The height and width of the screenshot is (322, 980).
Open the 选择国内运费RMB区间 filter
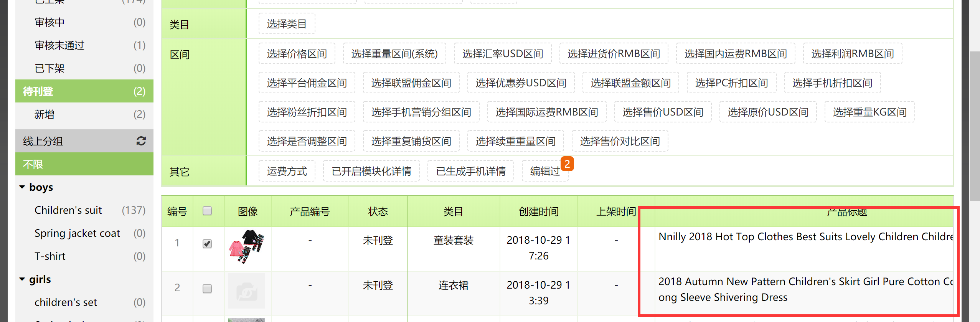coord(736,54)
